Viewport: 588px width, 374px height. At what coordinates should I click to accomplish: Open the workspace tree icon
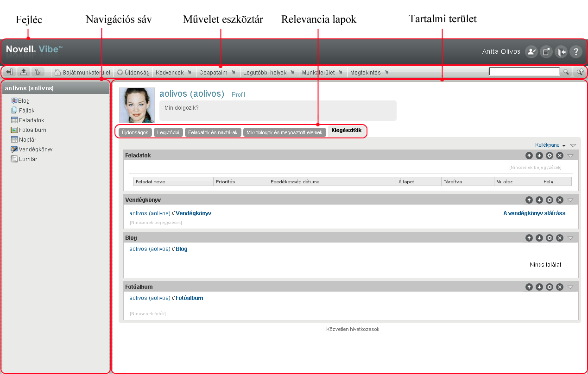coord(38,72)
